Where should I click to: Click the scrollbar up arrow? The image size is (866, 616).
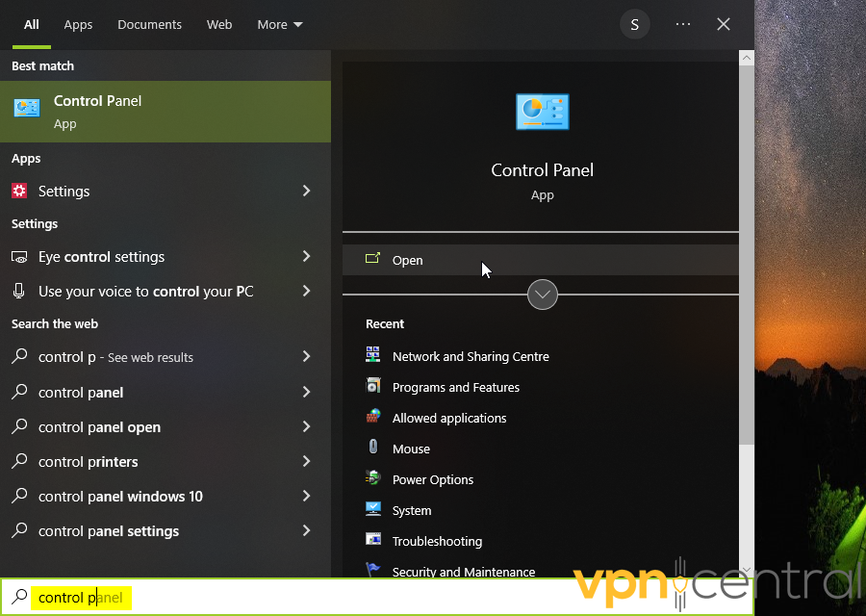(x=747, y=58)
